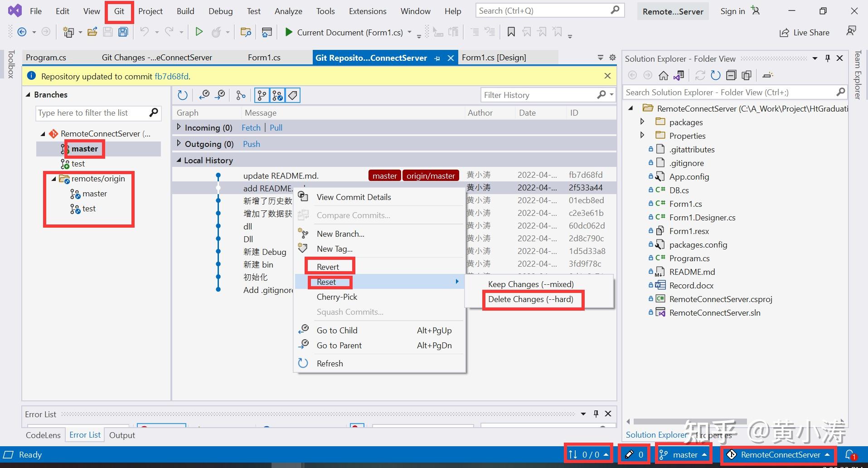Click the pending changes pencil indicator in status bar
The height and width of the screenshot is (468, 868).
coord(634,455)
